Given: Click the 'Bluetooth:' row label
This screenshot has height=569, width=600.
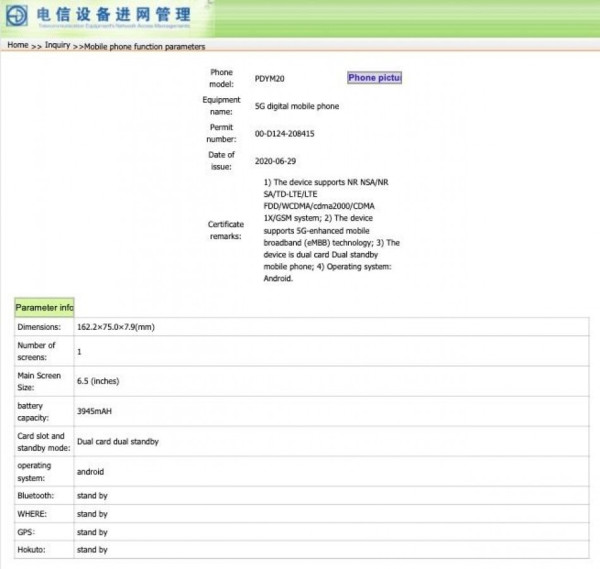Looking at the screenshot, I should 36,496.
